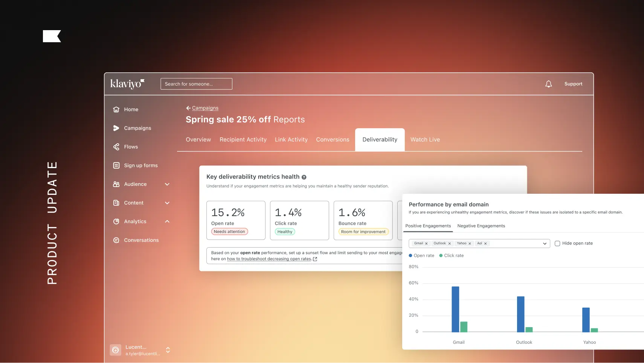
Task: Show the Positive Engagements tab
Action: click(428, 226)
